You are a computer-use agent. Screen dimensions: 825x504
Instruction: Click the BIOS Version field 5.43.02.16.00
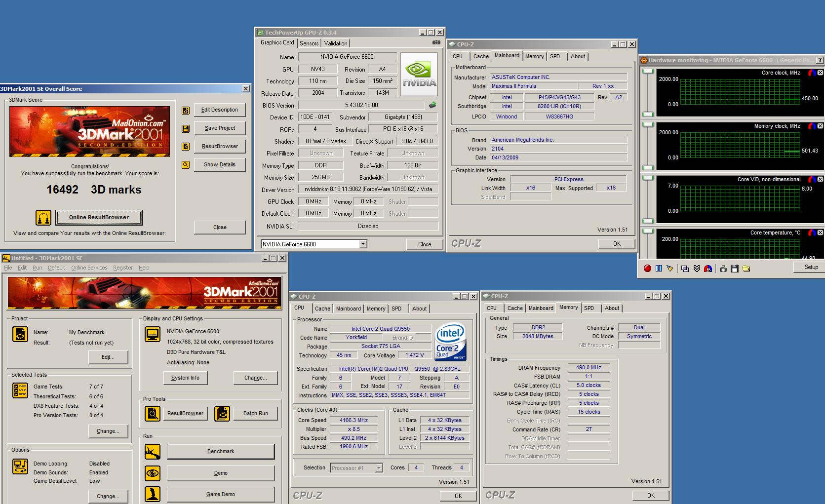tap(361, 105)
